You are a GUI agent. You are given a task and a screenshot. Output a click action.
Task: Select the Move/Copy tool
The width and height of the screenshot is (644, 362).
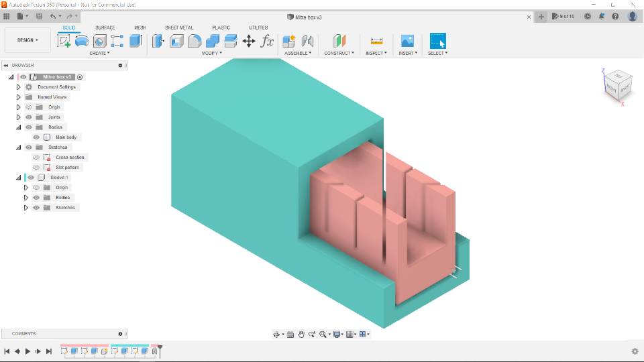(x=249, y=41)
